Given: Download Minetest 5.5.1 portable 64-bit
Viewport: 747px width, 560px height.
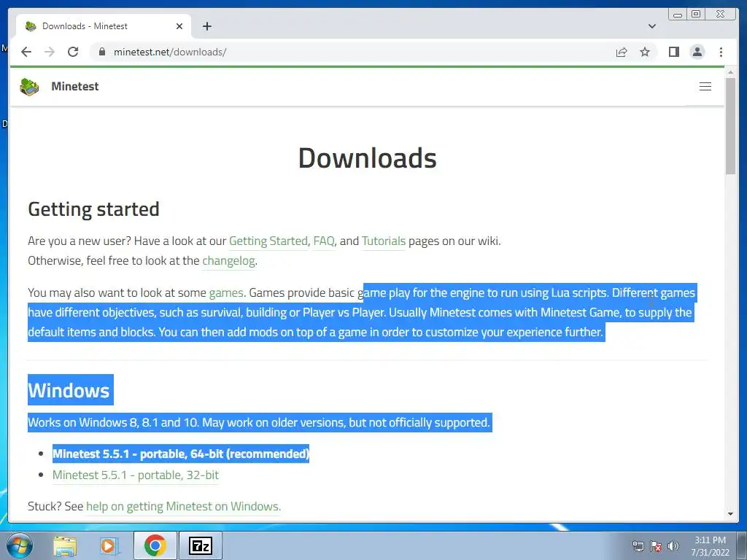Looking at the screenshot, I should click(x=181, y=454).
